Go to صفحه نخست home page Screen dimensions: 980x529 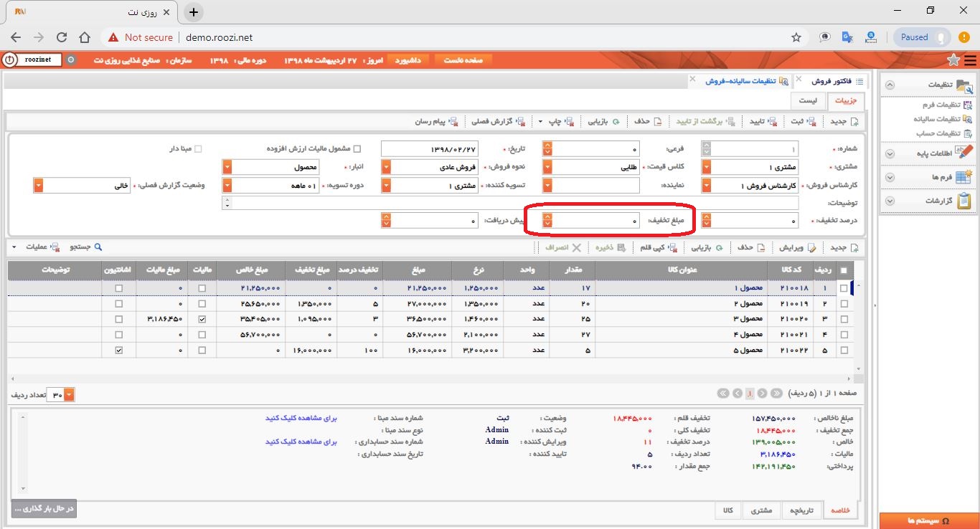click(x=463, y=60)
